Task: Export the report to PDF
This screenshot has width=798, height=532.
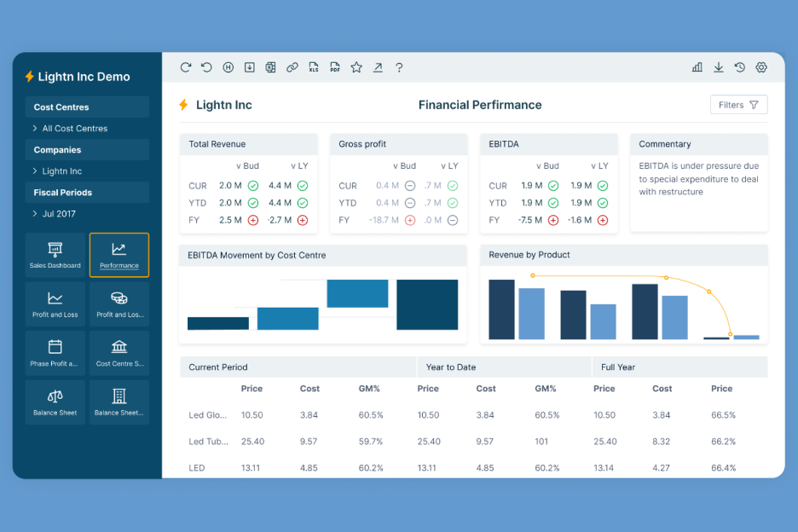Action: click(335, 66)
